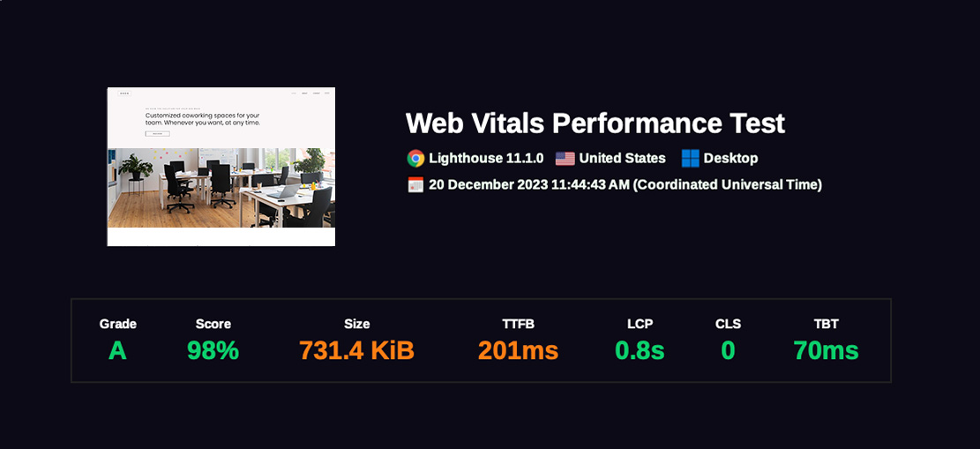Click the Size column label
Viewport: 980px width, 449px height.
356,324
